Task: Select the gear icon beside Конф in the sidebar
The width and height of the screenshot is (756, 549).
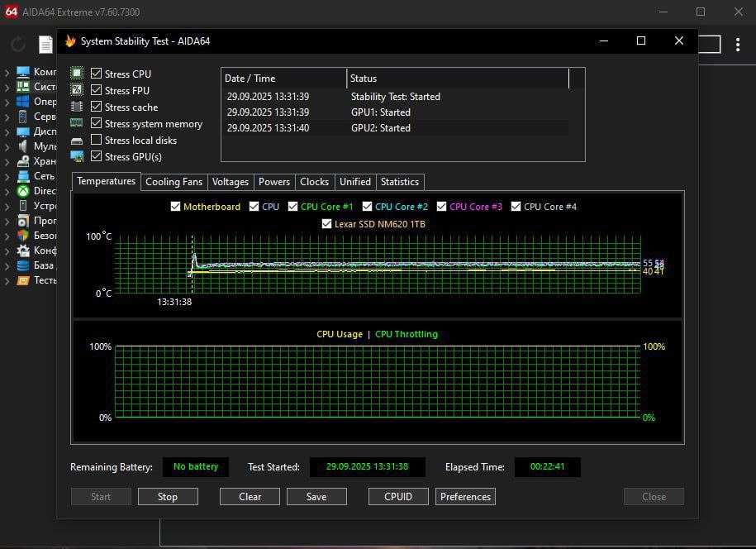Action: tap(22, 251)
